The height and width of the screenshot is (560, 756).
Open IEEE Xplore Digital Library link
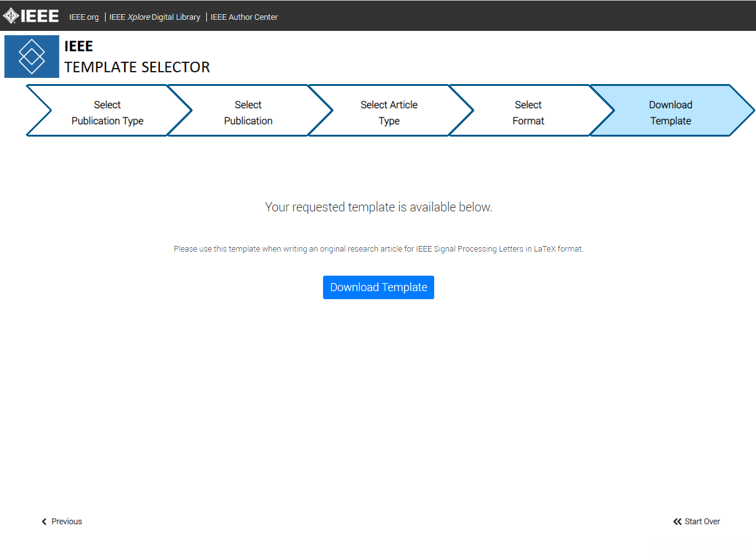point(154,17)
